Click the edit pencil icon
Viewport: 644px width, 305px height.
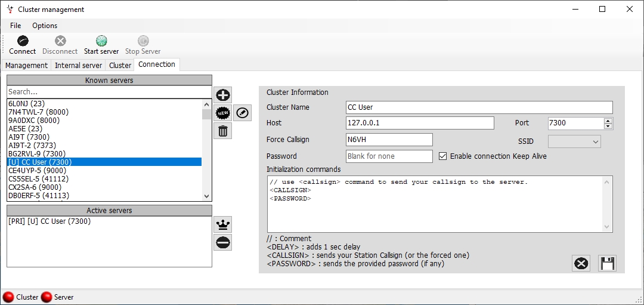point(242,113)
